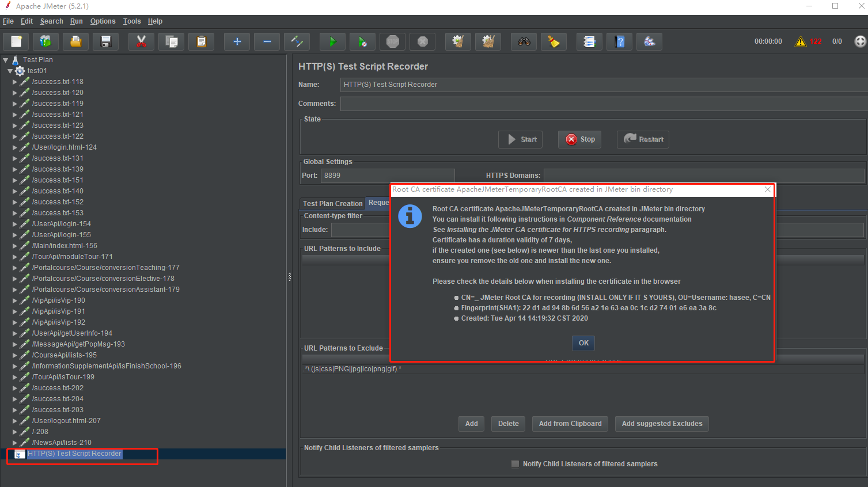Click the Start recorder button
Screen dimensions: 868x487
click(520, 139)
